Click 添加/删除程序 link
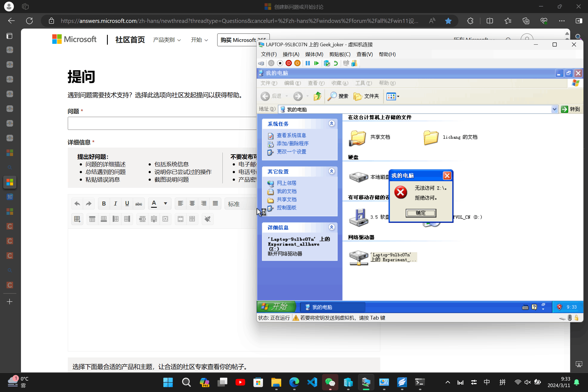The width and height of the screenshot is (588, 392). click(293, 143)
